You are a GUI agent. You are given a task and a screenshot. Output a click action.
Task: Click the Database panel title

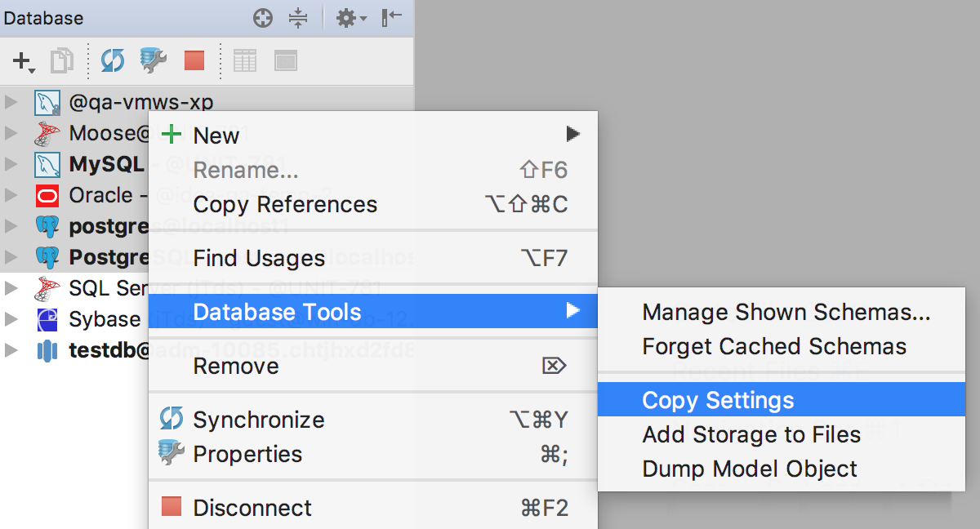click(44, 18)
